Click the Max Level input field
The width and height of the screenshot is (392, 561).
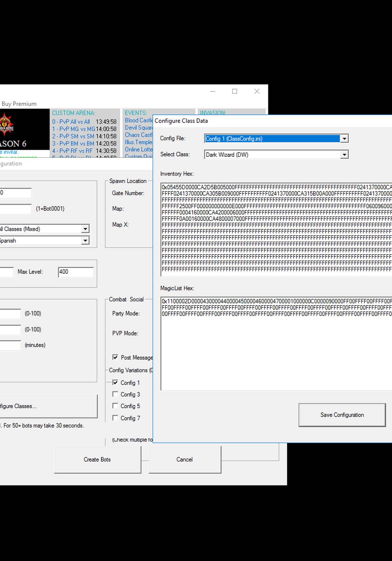(76, 272)
